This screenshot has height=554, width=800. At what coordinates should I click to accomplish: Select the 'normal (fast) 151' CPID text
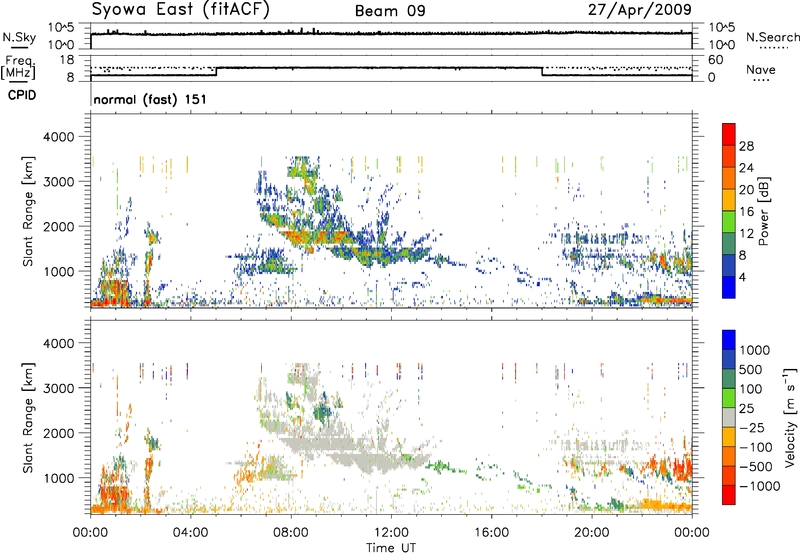point(151,99)
